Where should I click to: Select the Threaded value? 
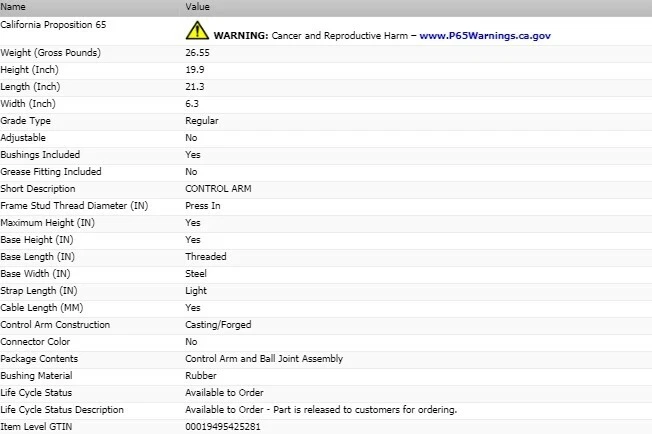206,257
